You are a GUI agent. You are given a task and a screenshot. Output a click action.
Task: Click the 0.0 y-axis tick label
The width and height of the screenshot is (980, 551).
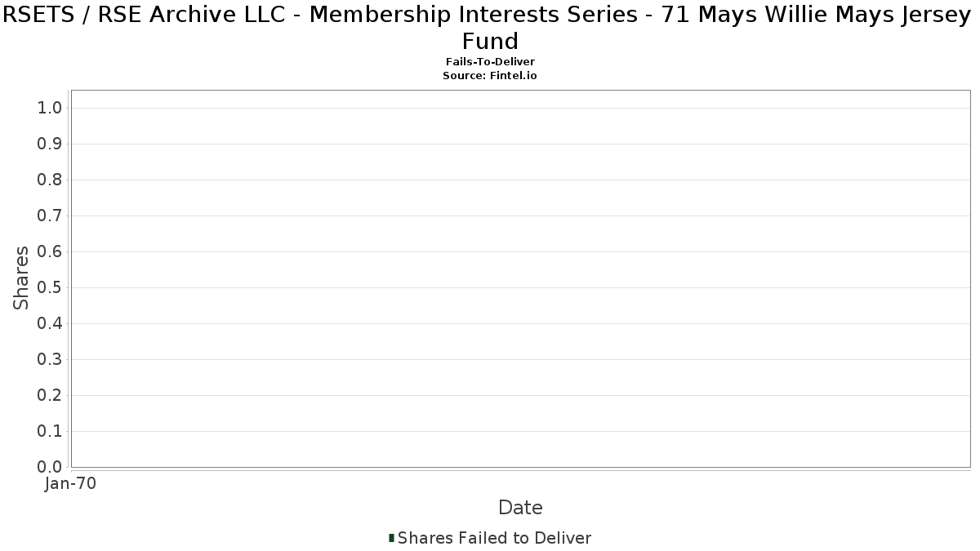coord(51,467)
